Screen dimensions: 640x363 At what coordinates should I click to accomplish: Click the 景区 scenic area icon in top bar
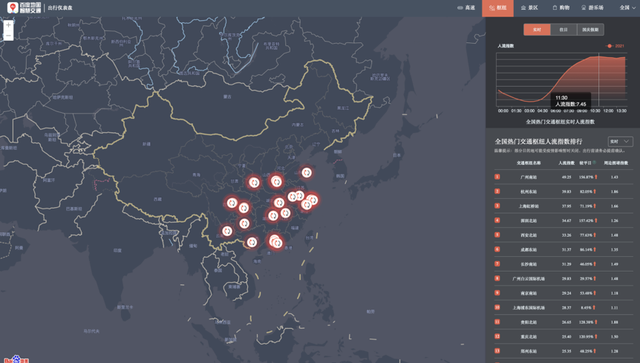(523, 8)
